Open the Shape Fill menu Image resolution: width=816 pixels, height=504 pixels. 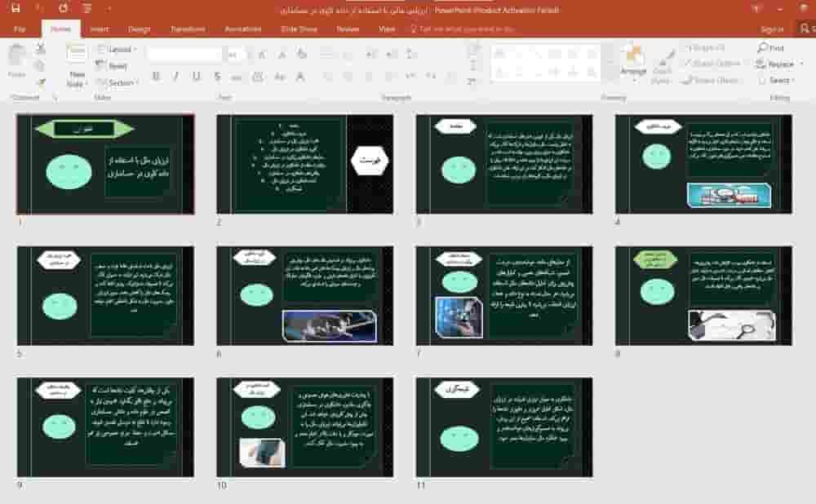706,48
